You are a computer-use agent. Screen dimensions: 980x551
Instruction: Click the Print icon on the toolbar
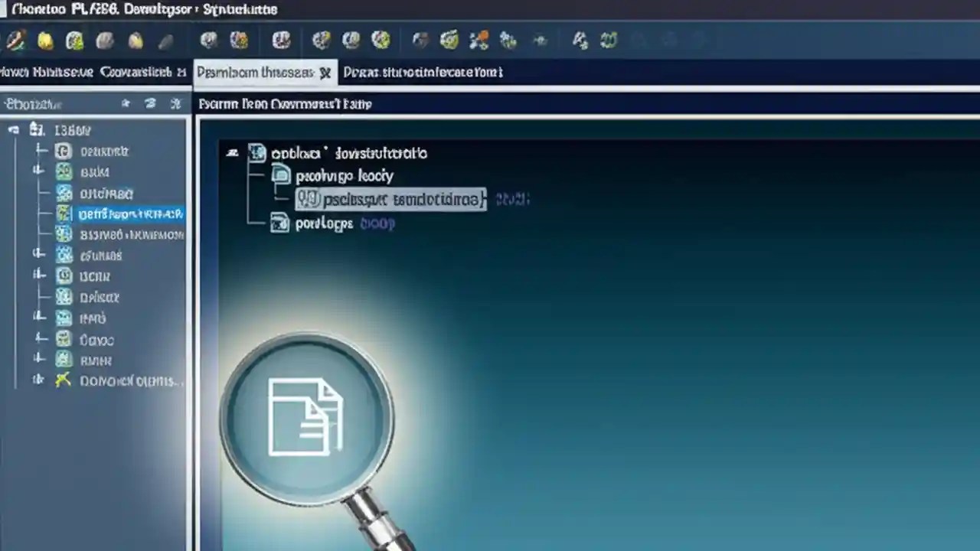click(105, 41)
